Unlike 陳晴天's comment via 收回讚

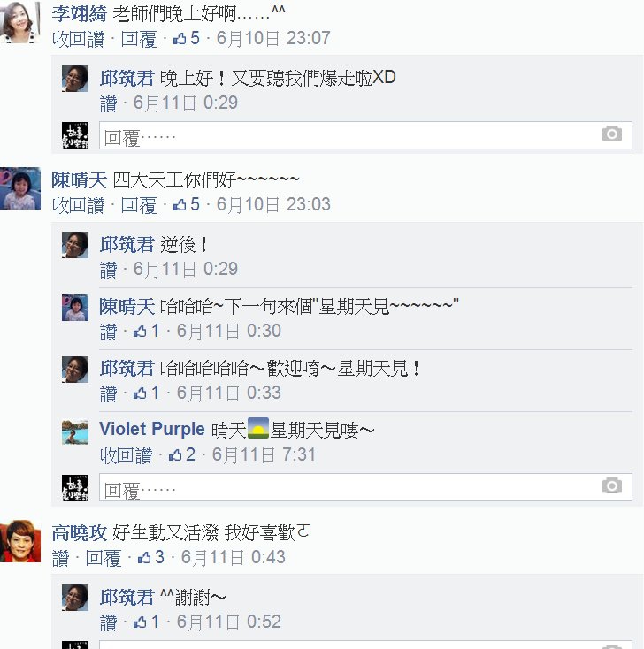point(78,205)
